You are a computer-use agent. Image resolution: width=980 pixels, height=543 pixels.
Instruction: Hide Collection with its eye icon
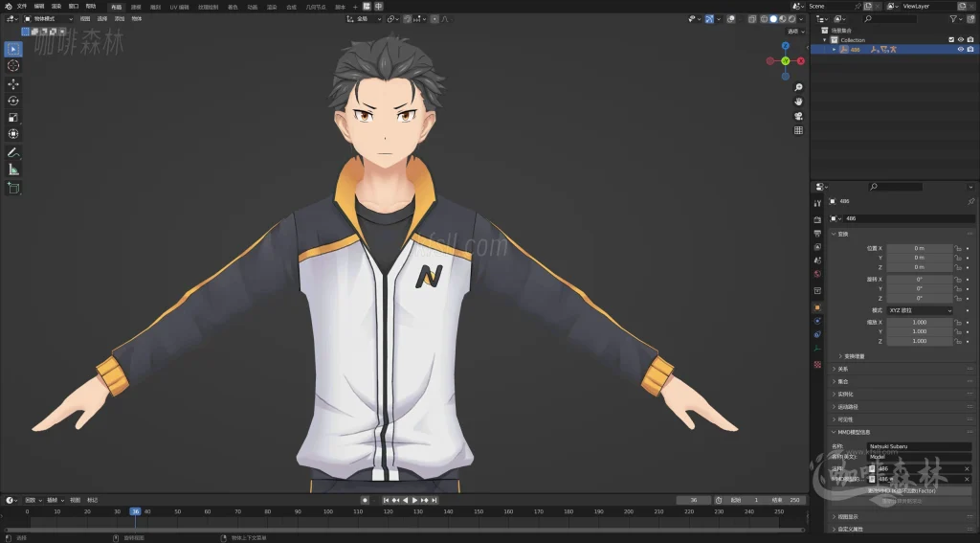point(961,39)
